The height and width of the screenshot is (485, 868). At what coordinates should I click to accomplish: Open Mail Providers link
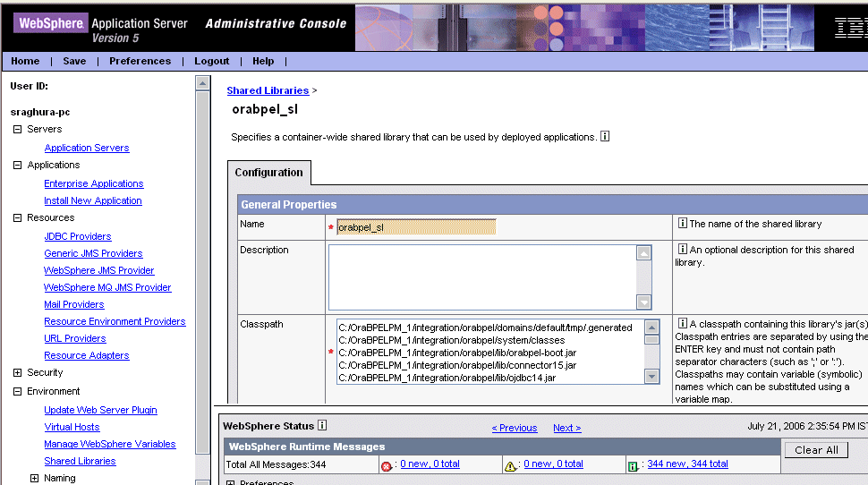[74, 304]
